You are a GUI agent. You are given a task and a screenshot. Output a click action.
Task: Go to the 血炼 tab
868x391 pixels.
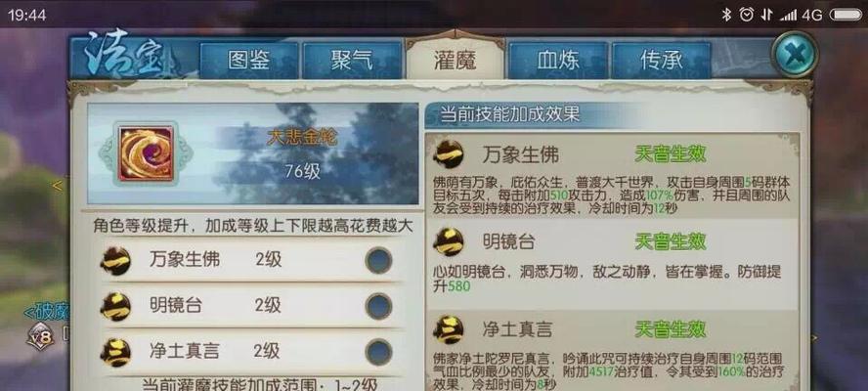(558, 61)
